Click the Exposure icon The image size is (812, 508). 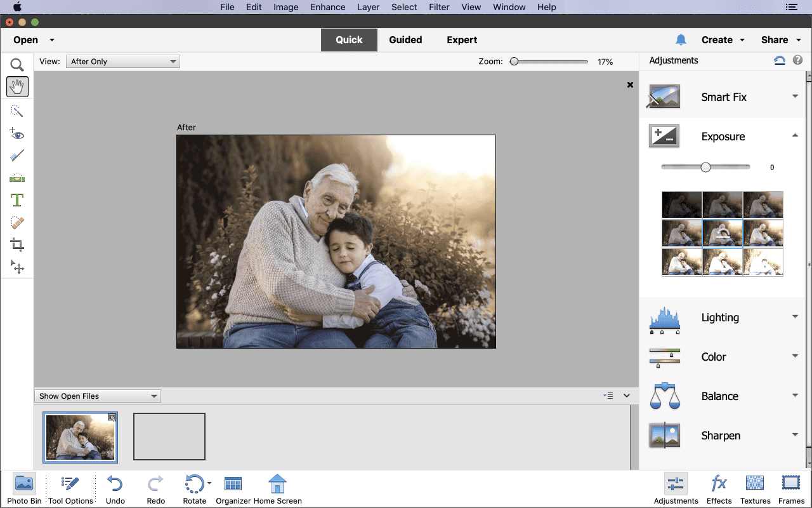click(x=664, y=137)
